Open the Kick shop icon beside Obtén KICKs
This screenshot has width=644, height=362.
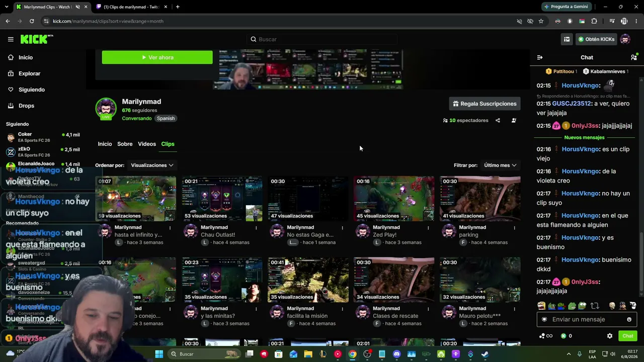pyautogui.click(x=567, y=39)
